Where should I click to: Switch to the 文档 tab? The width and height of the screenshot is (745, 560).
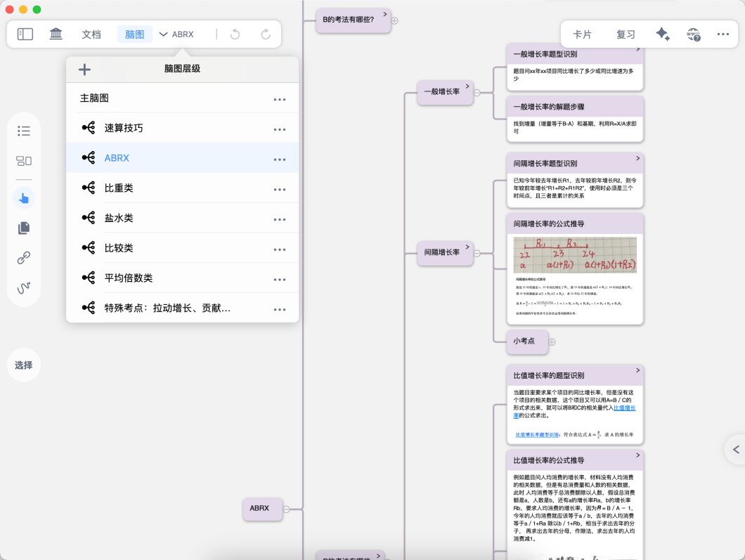91,34
